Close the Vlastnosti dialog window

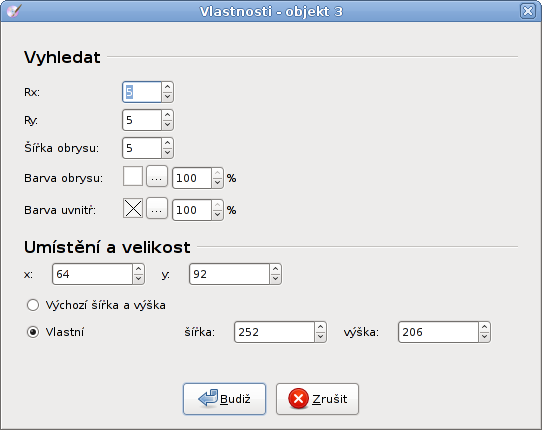pyautogui.click(x=528, y=11)
